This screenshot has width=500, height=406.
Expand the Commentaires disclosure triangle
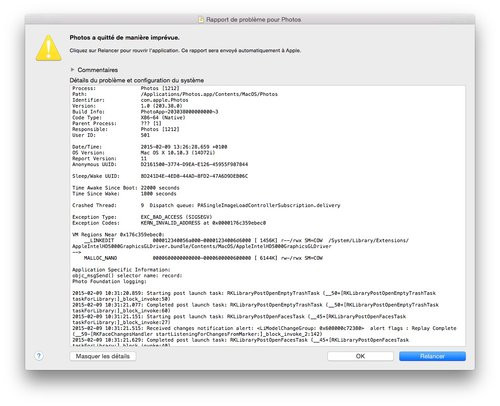pyautogui.click(x=72, y=70)
